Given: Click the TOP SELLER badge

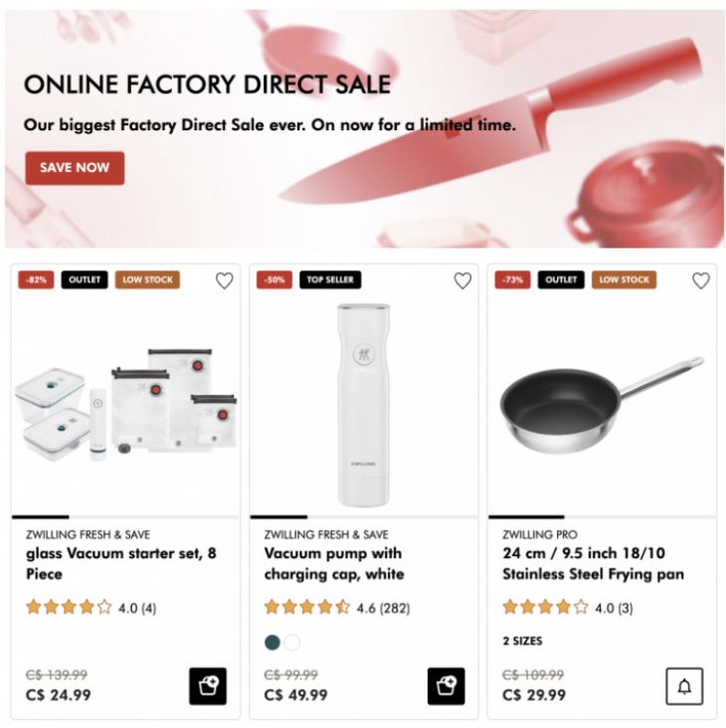Looking at the screenshot, I should click(330, 279).
